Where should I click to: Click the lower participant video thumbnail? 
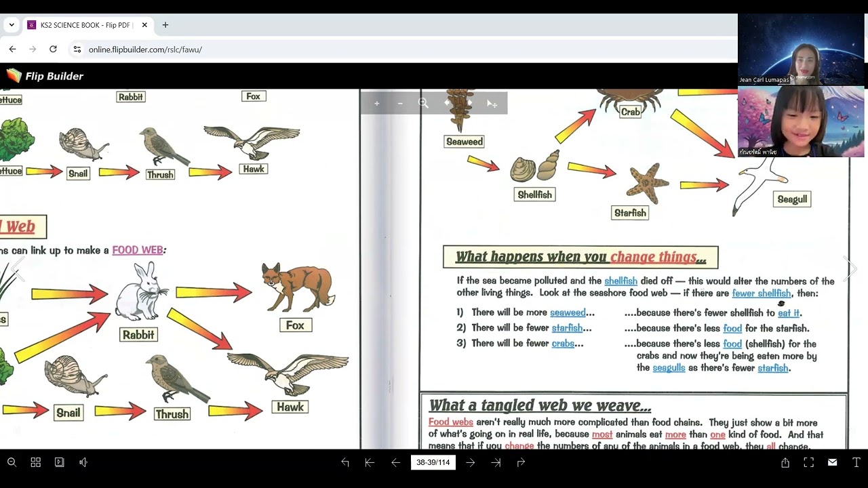pyautogui.click(x=801, y=121)
